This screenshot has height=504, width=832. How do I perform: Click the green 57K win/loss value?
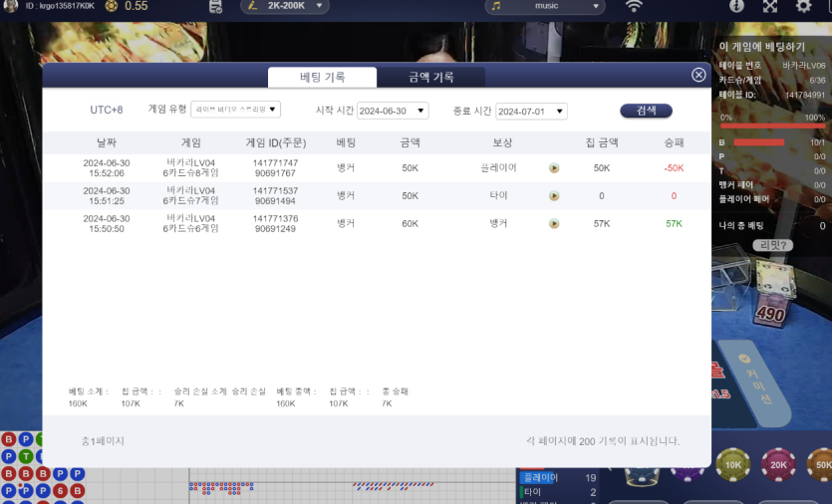click(x=674, y=224)
